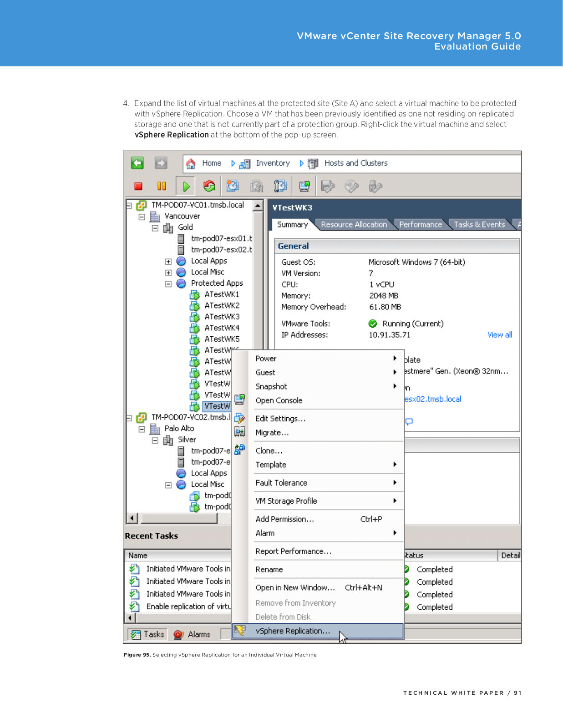Image resolution: width=563 pixels, height=728 pixels.
Task: Click the Palo Alto datacenter icon
Action: coord(155,429)
